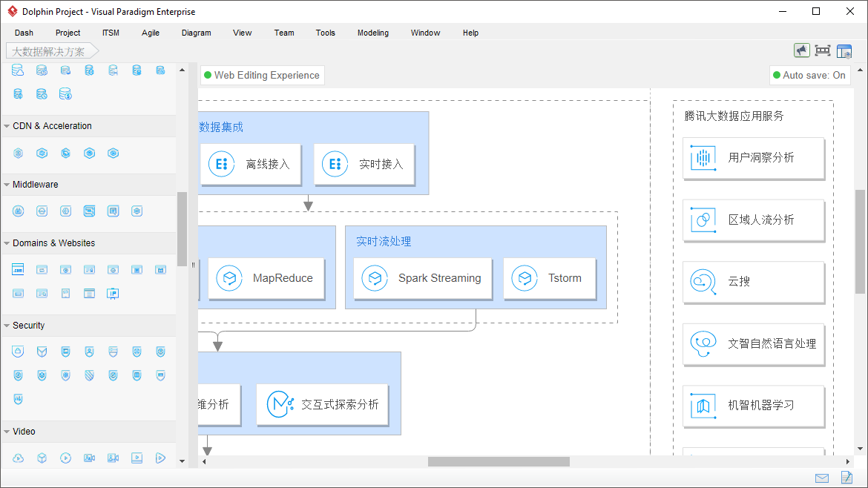868x488 pixels.
Task: Select the MapReduce node in the diagram
Action: pos(266,278)
